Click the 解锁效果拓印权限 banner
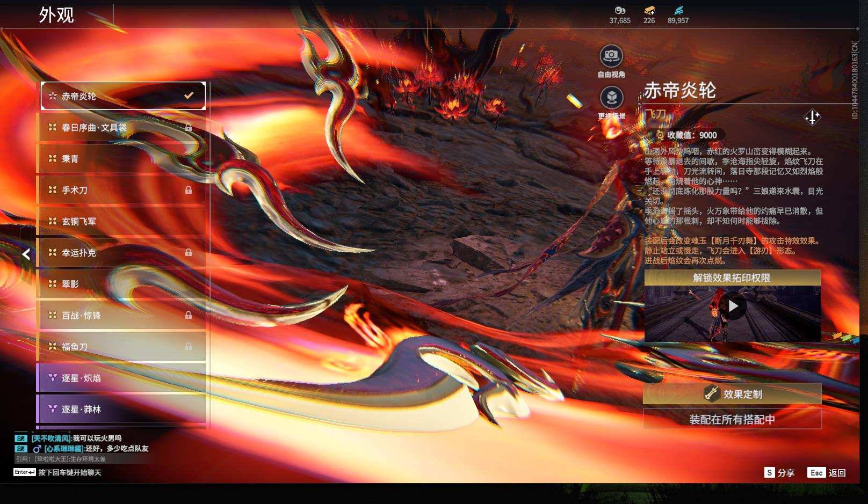 point(733,278)
